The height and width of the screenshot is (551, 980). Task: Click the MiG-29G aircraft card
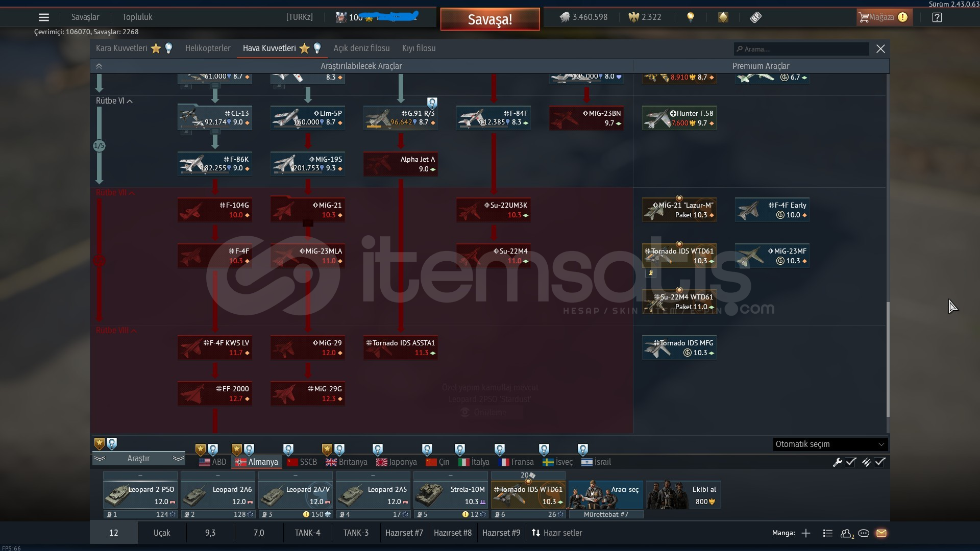click(x=308, y=393)
